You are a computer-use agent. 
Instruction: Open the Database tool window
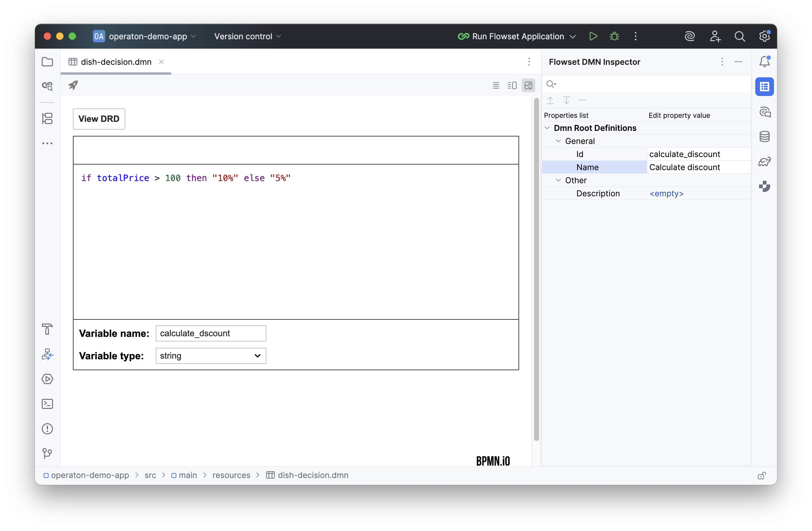pyautogui.click(x=765, y=136)
